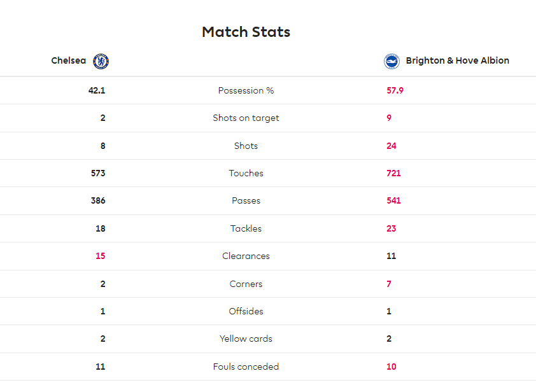Click Chelsea's highlighted 15 clearances value

tap(101, 256)
